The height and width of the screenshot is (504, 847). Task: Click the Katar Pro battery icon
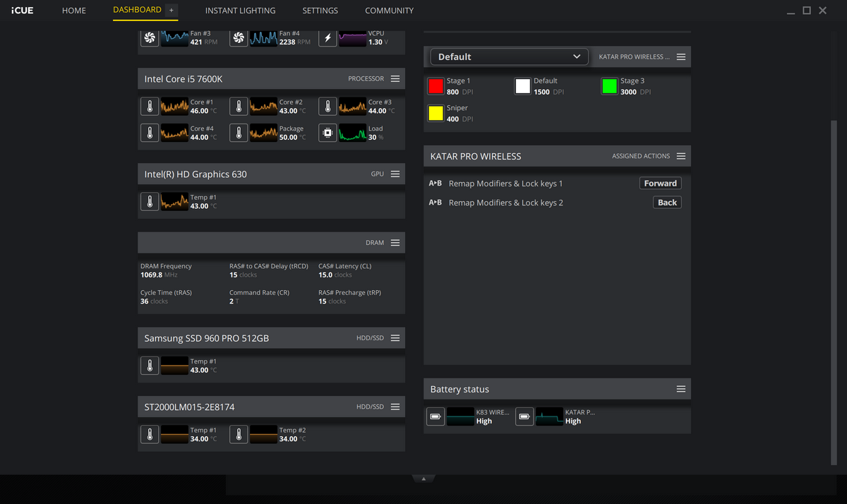[x=524, y=416]
